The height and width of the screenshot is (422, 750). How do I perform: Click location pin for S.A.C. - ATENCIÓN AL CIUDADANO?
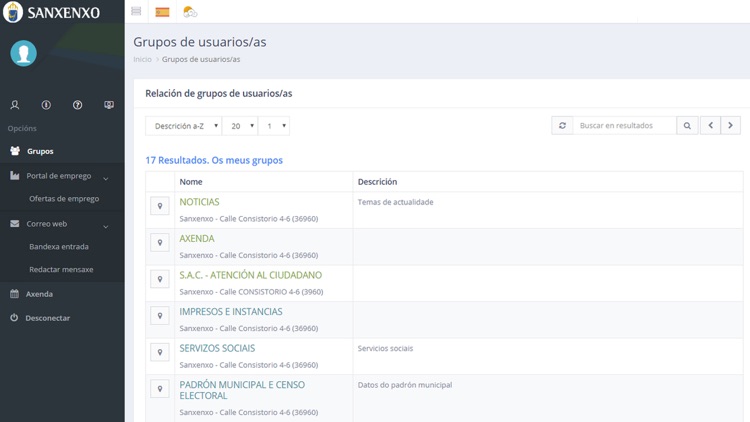click(x=160, y=279)
